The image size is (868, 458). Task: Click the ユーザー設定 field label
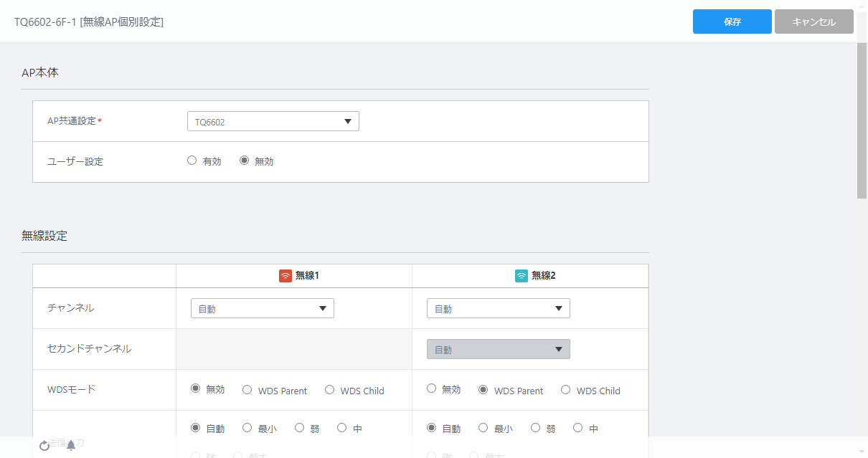point(75,161)
